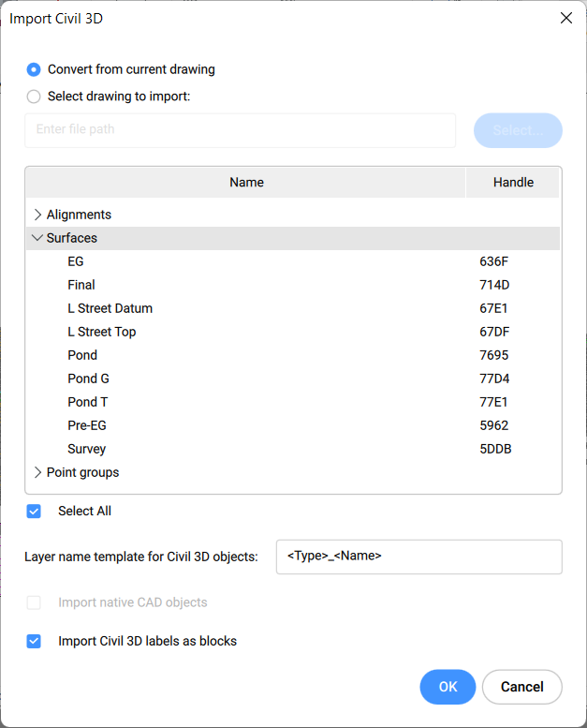587x728 pixels.
Task: Uncheck the Select All checkbox
Action: (35, 512)
